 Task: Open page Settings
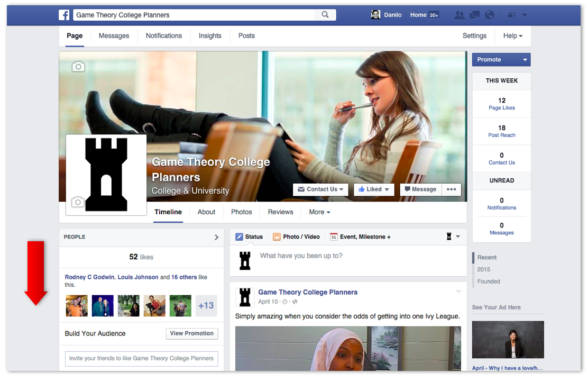point(474,35)
